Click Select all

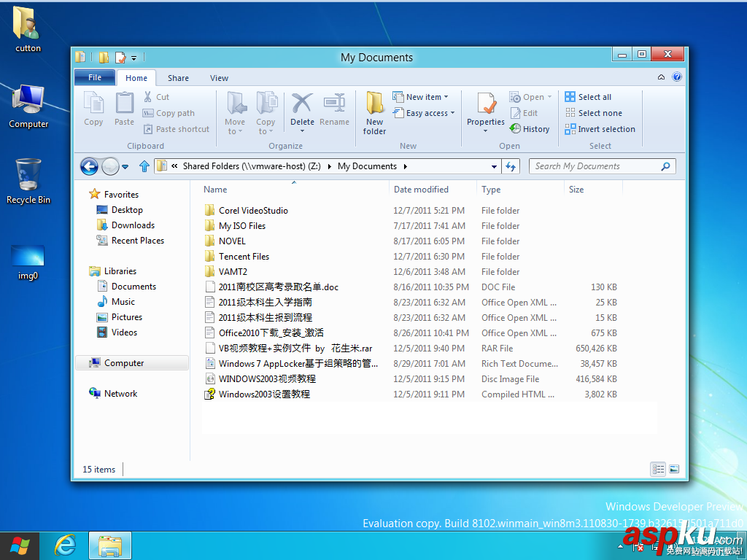[589, 97]
